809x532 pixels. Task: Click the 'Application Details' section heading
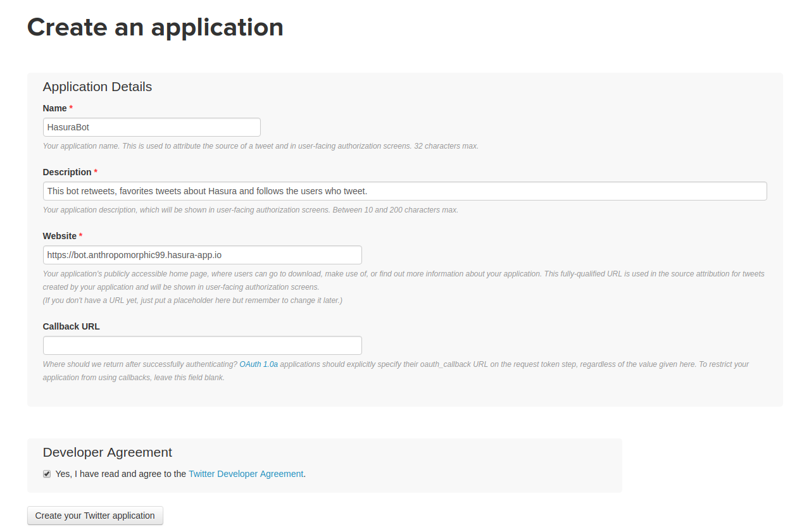[x=97, y=87]
